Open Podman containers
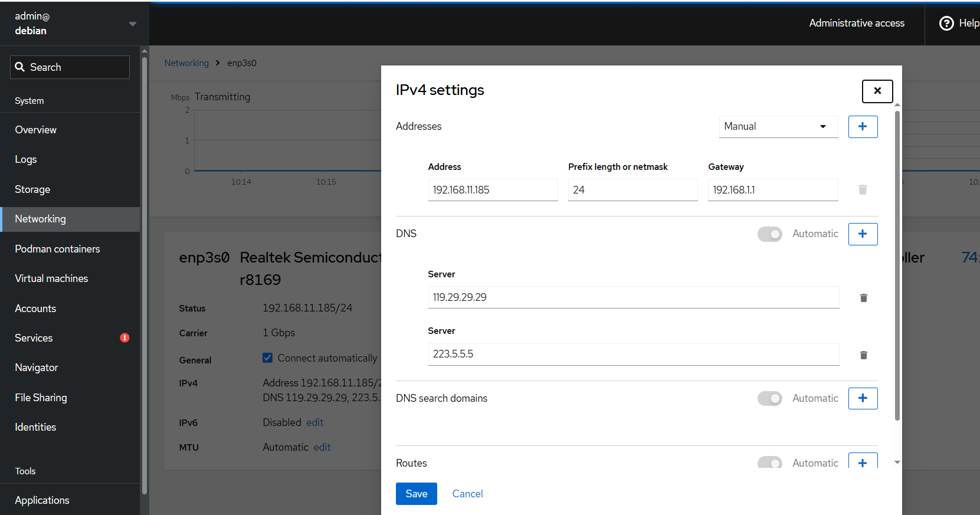The width and height of the screenshot is (980, 515). tap(70, 249)
